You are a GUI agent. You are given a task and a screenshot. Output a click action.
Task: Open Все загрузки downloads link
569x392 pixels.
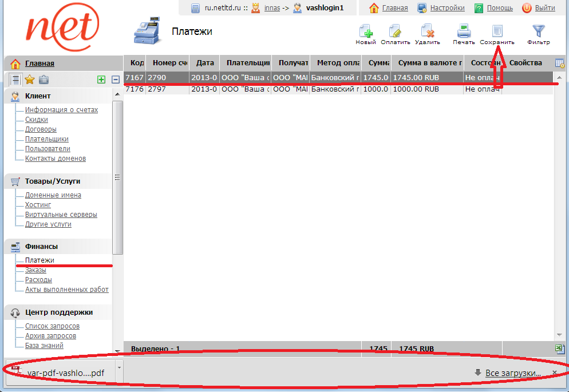coord(513,373)
